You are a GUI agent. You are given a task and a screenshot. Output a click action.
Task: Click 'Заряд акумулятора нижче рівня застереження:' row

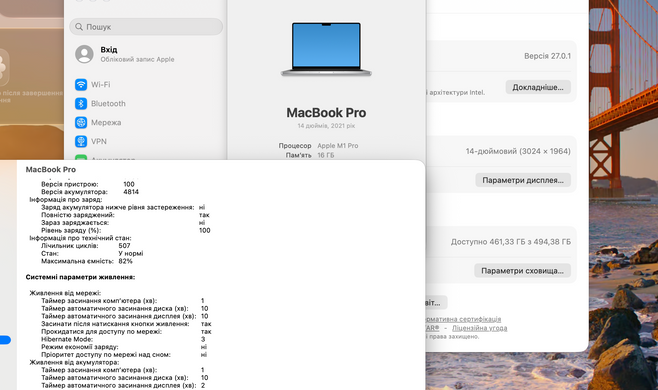[x=123, y=207]
